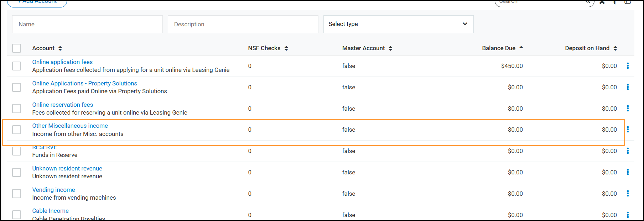Expand the Select type dropdown
The width and height of the screenshot is (644, 221).
398,24
